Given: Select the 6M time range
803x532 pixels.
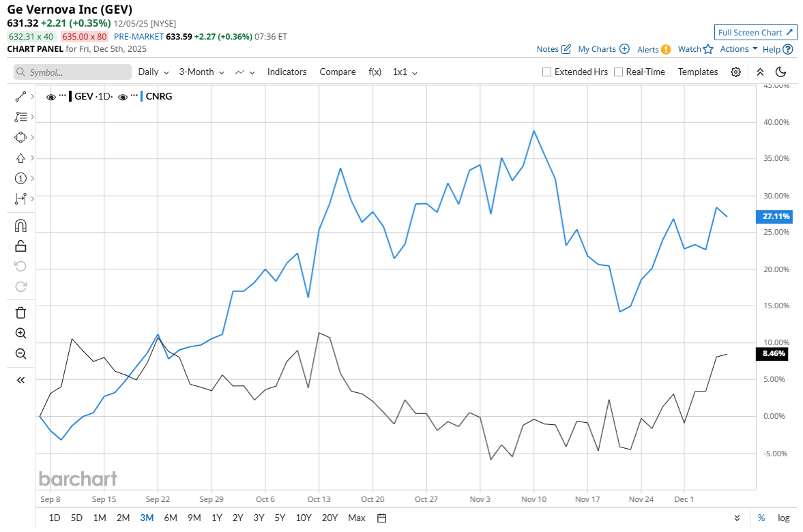Looking at the screenshot, I should 171,518.
